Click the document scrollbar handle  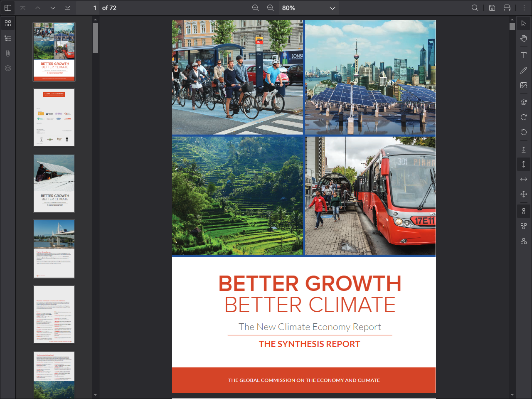tap(512, 26)
